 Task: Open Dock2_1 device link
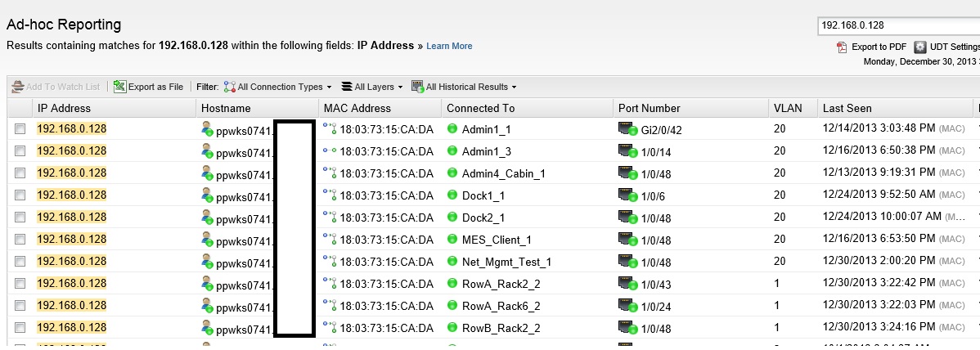[483, 218]
